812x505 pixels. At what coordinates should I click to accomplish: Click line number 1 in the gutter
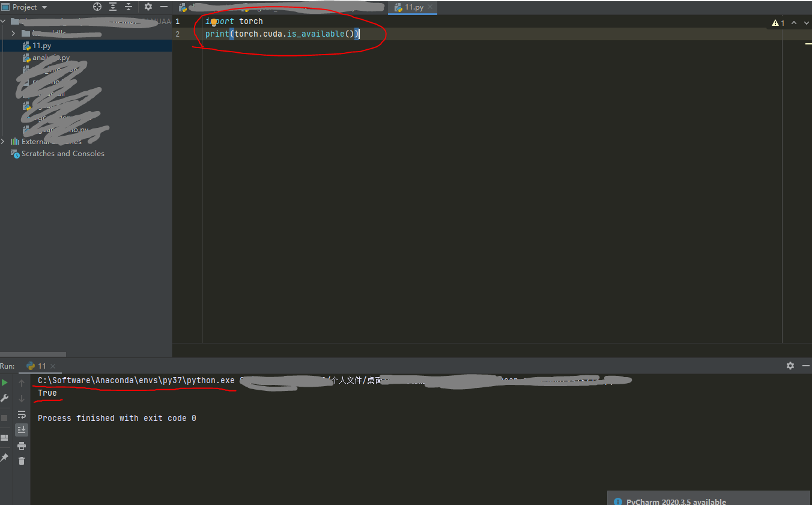coord(177,21)
